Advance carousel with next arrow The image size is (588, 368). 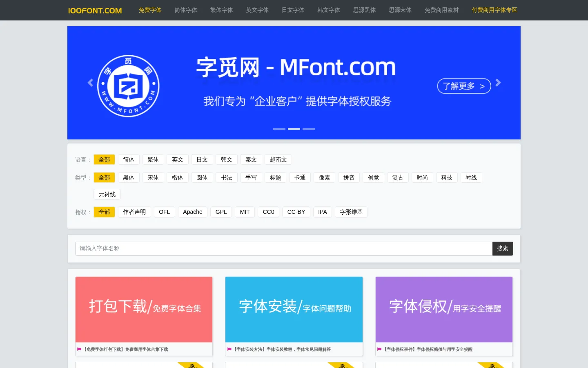pos(498,83)
